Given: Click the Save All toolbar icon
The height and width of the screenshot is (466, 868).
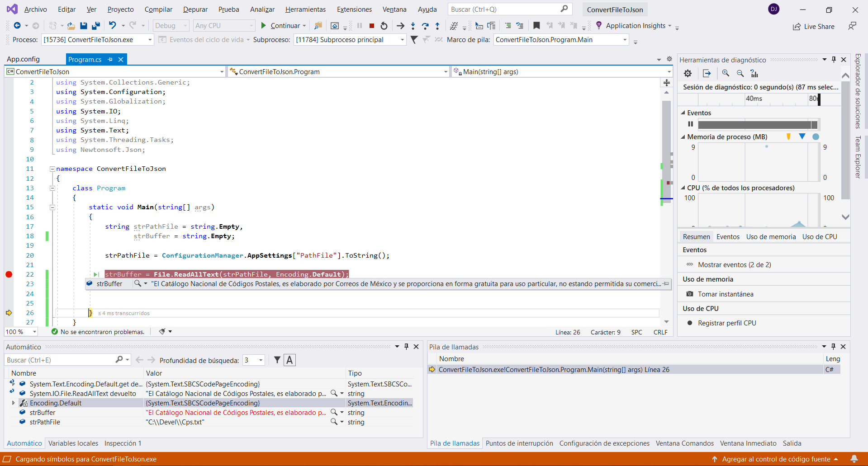Looking at the screenshot, I should (95, 26).
